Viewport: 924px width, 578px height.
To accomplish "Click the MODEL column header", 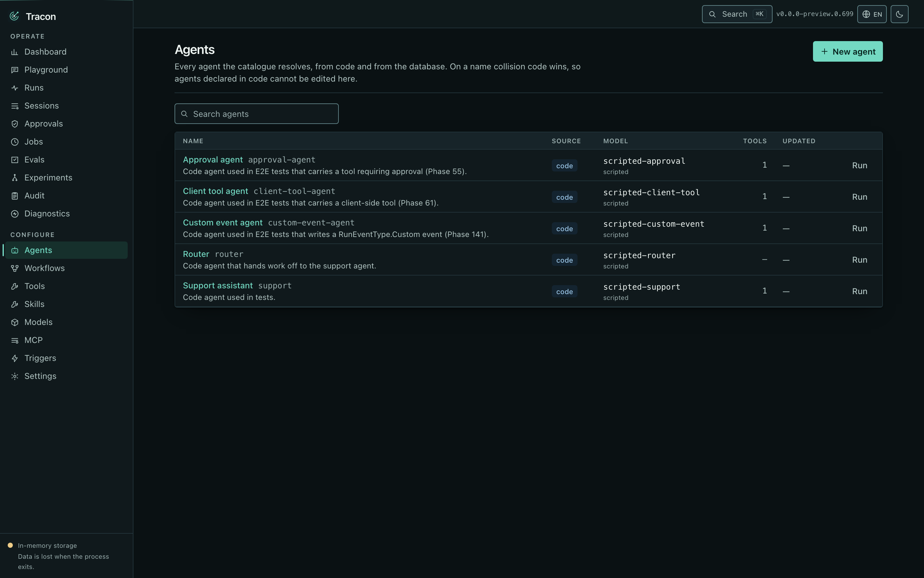I will click(615, 141).
